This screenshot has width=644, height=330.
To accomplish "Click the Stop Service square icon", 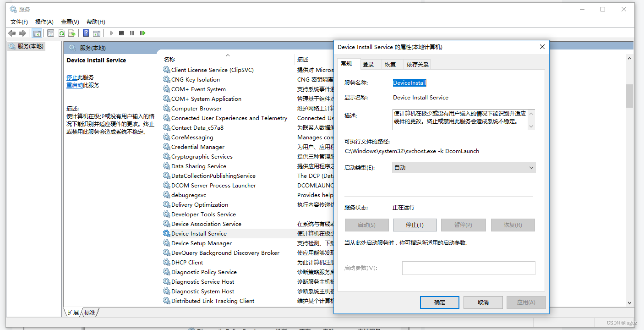I will pos(120,33).
